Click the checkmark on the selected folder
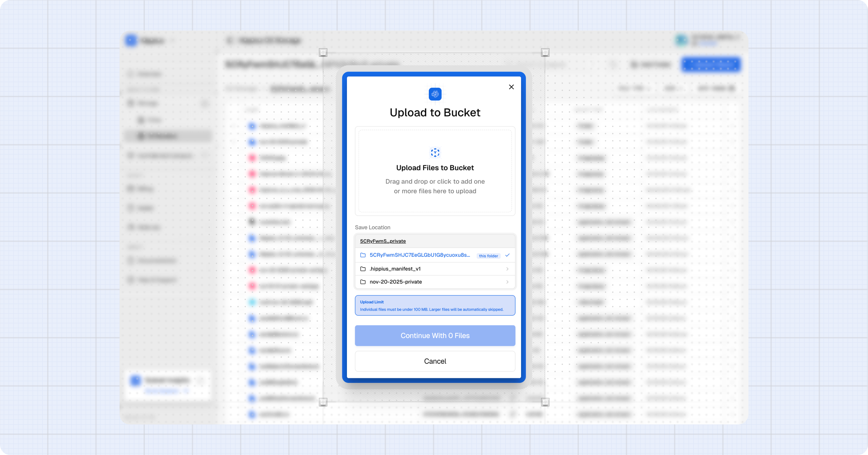Viewport: 868px width, 455px height. [x=507, y=255]
